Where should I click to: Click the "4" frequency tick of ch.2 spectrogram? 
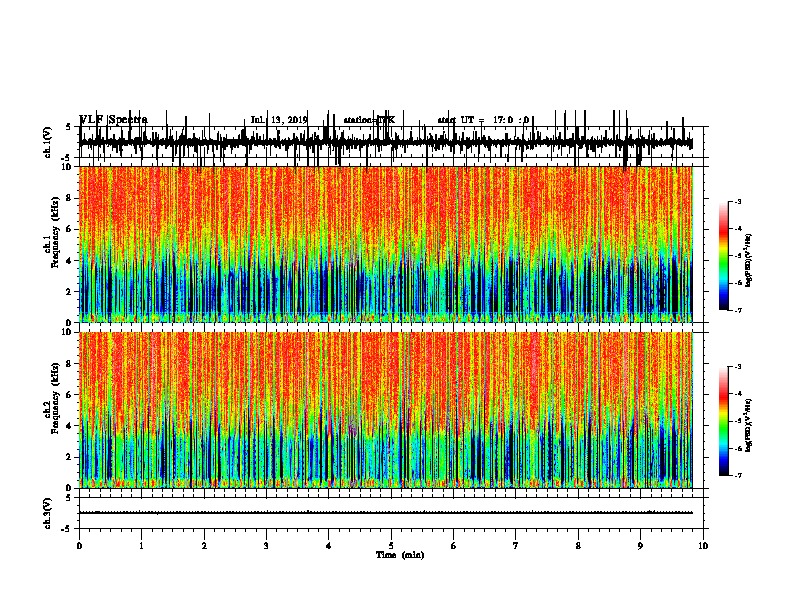(x=69, y=426)
